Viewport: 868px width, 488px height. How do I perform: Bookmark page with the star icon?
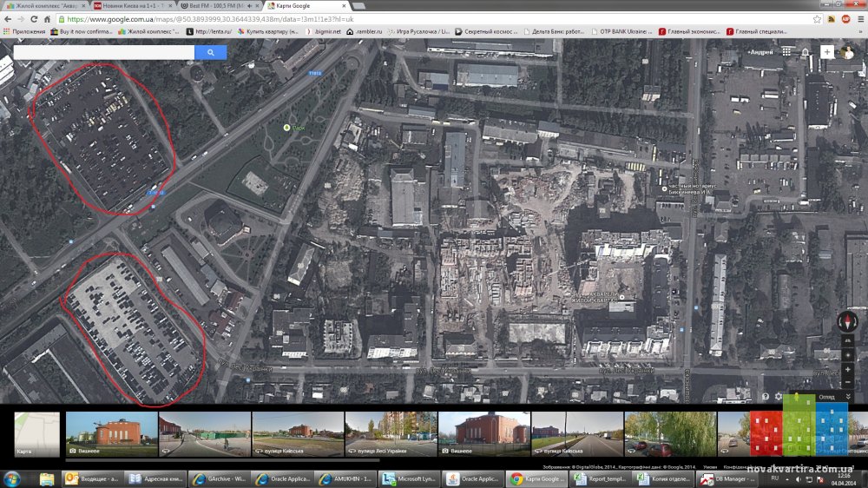(817, 19)
